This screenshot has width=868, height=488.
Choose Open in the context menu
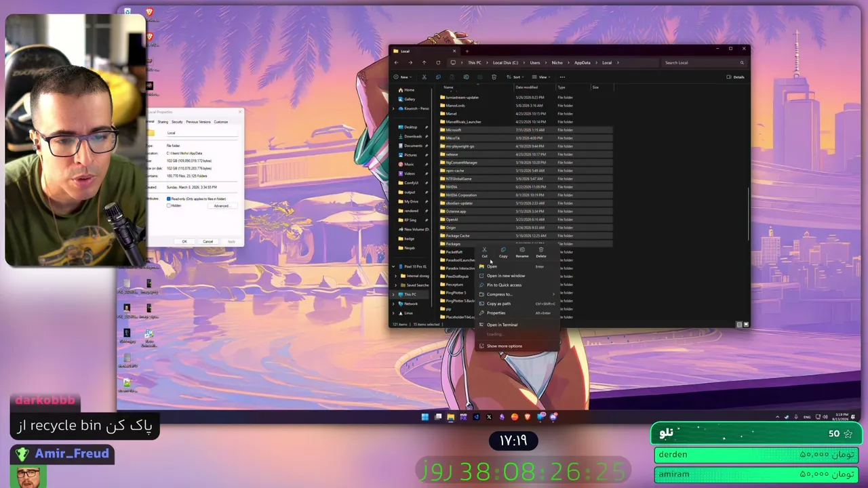pyautogui.click(x=518, y=266)
